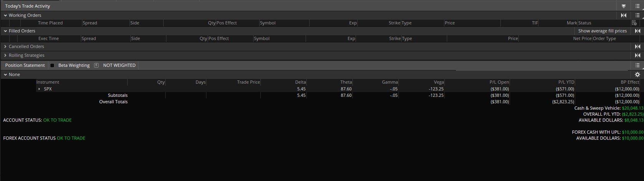The width and height of the screenshot is (644, 181).
Task: Click Cancelled Orders column-width bowtie icon
Action: pyautogui.click(x=637, y=46)
